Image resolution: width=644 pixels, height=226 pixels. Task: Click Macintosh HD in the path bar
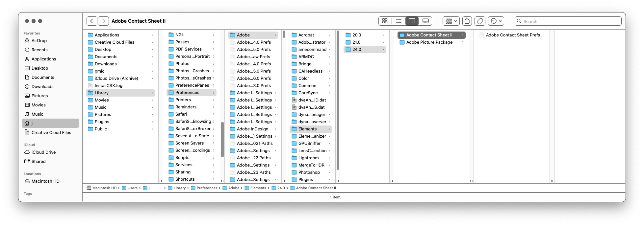click(101, 188)
